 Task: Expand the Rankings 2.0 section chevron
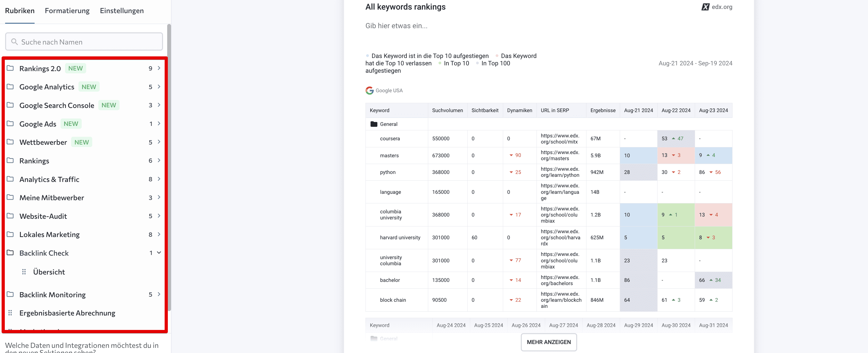pyautogui.click(x=159, y=68)
